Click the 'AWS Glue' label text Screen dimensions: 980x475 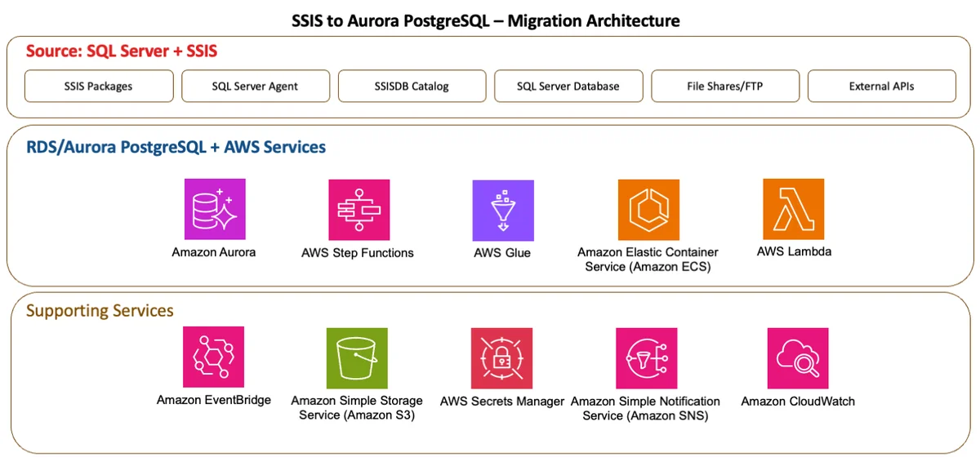502,253
